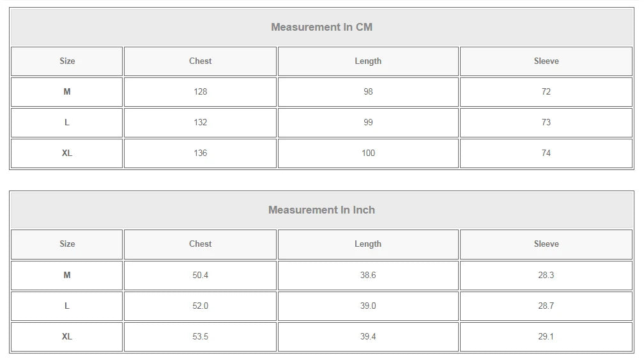Screen dimensions: 644x358
Task: Select the sleeve value 74 cell
Action: 546,153
